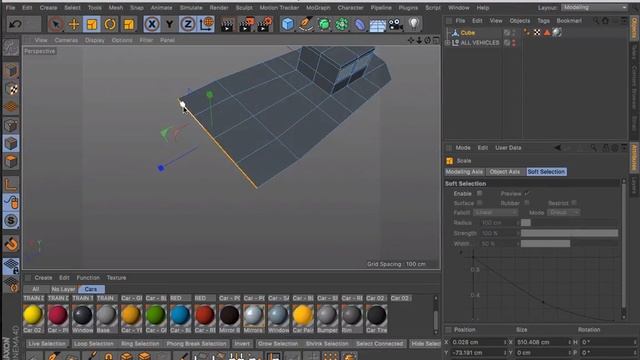The image size is (640, 360).
Task: Toggle the Restrict checkbox
Action: (574, 203)
